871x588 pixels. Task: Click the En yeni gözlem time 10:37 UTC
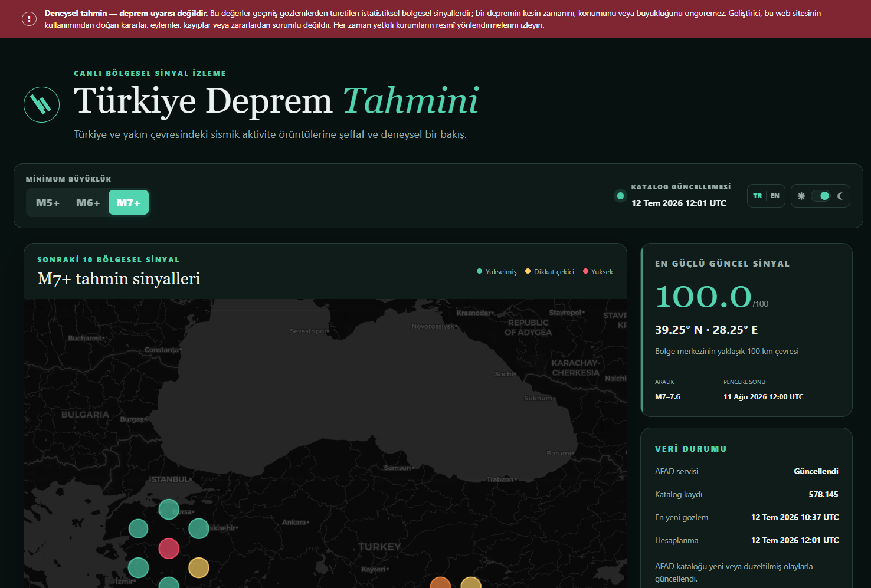(795, 517)
